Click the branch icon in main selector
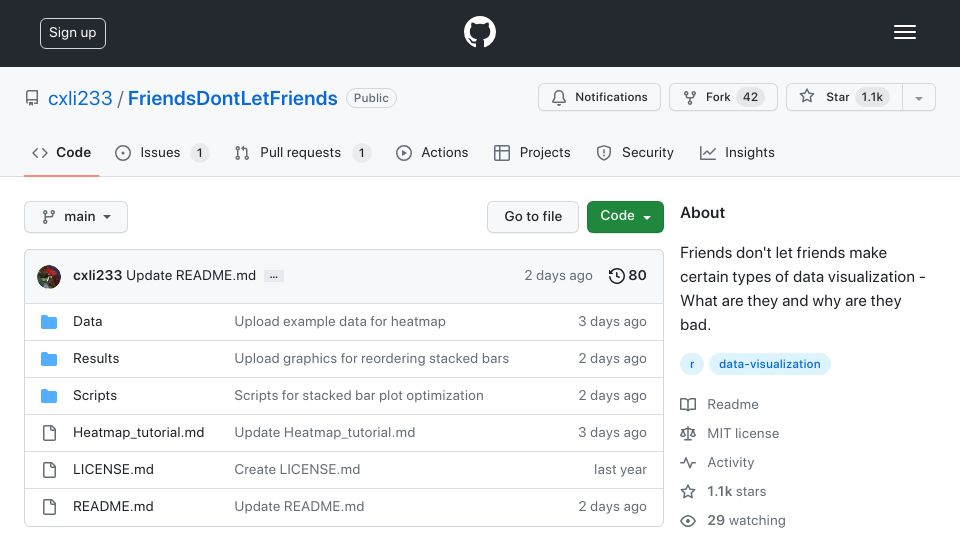The height and width of the screenshot is (540, 960). [x=48, y=217]
